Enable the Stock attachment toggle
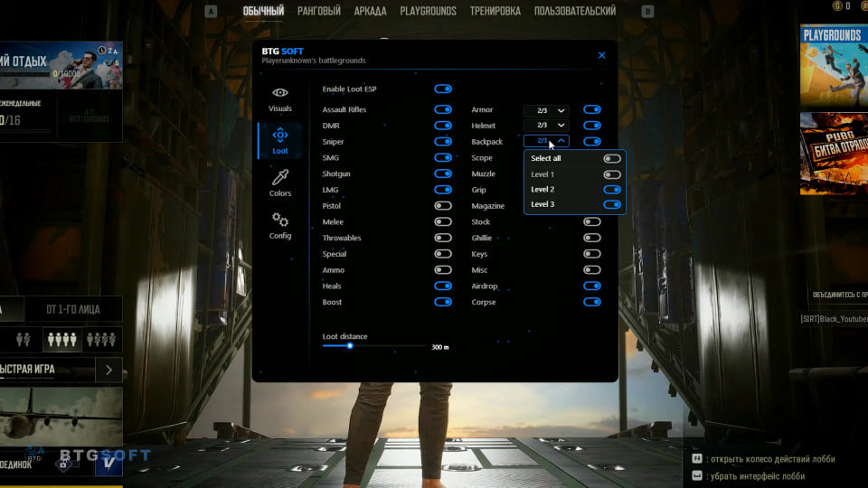This screenshot has width=868, height=488. tap(591, 222)
